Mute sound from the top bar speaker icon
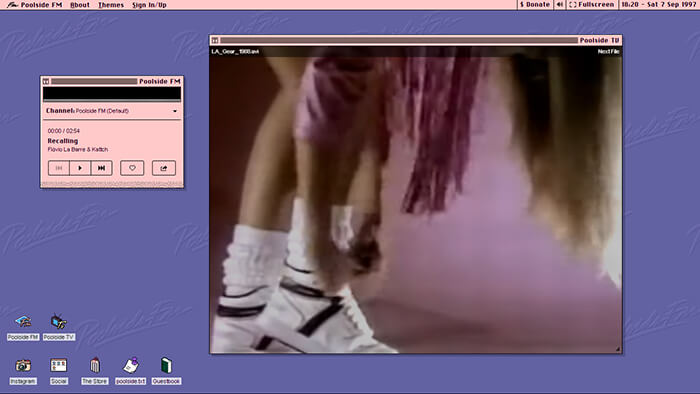Screen dimensions: 700x394 click(559, 4)
